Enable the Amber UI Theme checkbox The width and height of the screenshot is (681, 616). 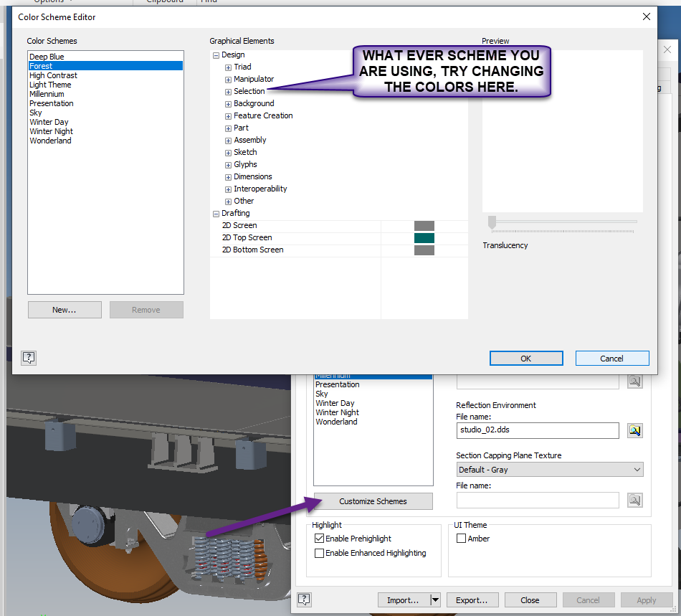[461, 539]
